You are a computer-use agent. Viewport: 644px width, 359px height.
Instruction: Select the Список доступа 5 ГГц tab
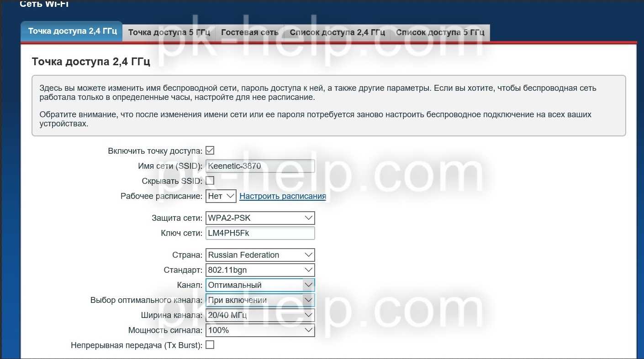click(x=440, y=32)
